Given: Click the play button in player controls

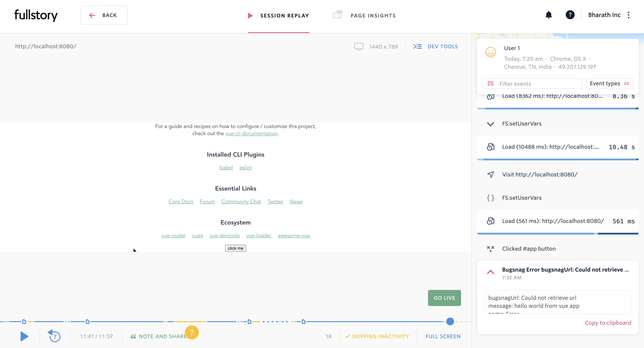Looking at the screenshot, I should point(24,336).
